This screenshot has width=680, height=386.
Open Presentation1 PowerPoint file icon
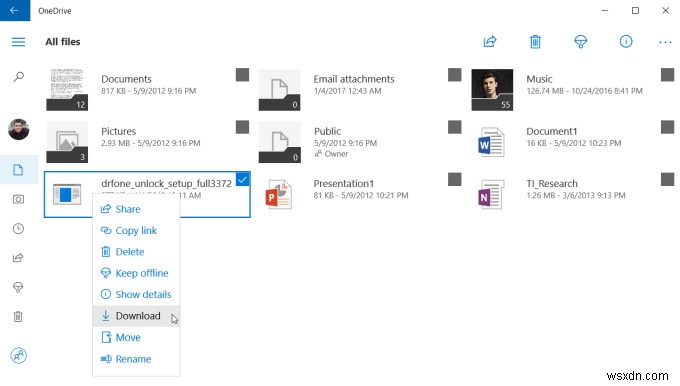(278, 194)
